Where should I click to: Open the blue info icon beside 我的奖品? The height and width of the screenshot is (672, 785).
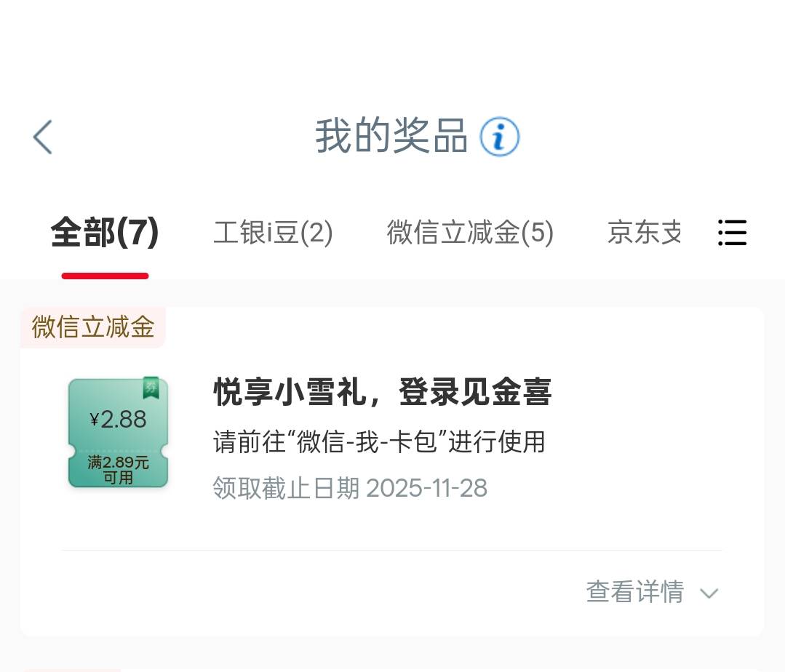[499, 137]
